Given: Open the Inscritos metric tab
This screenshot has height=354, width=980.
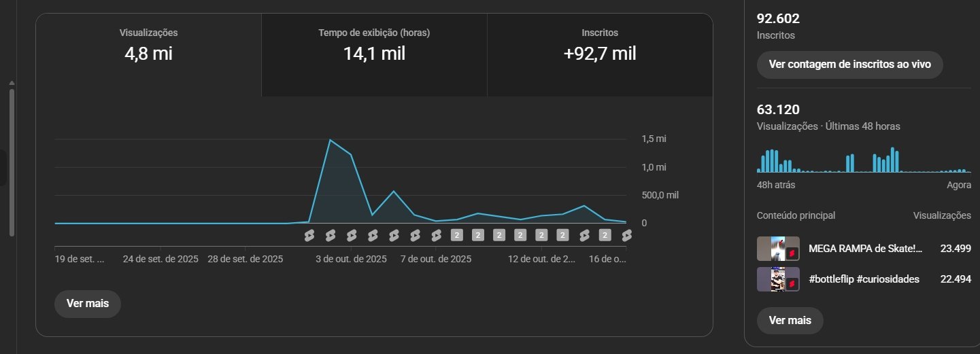Looking at the screenshot, I should [x=600, y=46].
